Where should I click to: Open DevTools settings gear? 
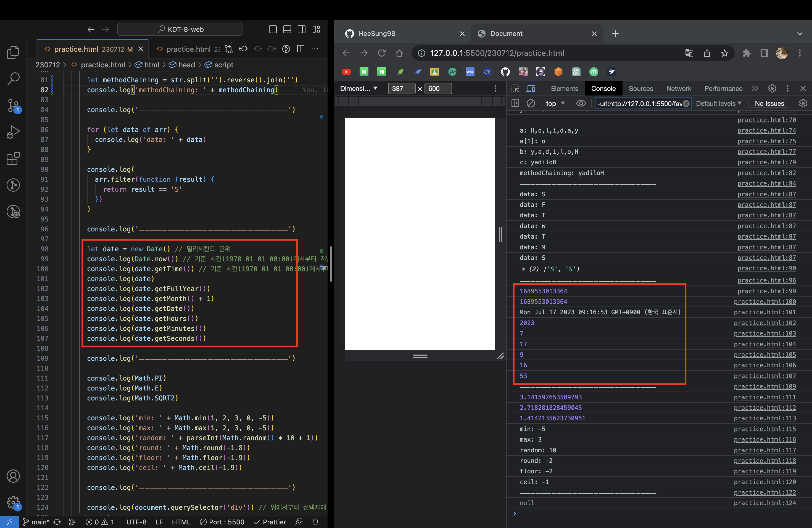point(772,88)
